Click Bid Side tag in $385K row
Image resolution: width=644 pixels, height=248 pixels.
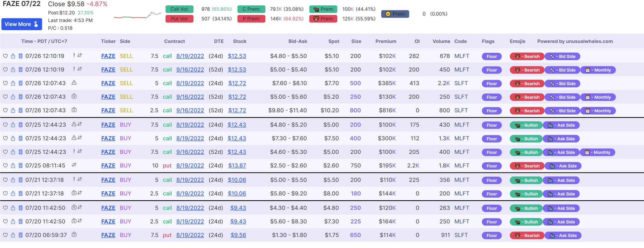(562, 84)
